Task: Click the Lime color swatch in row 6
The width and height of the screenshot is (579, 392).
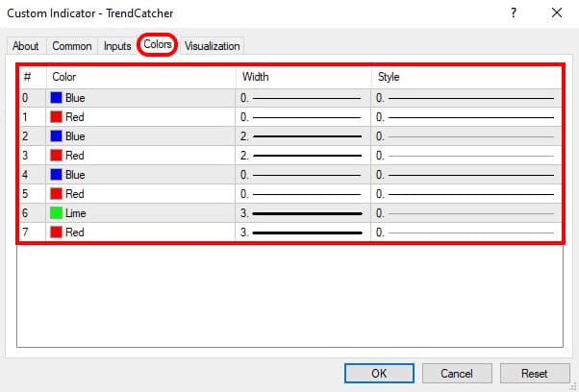Action: click(56, 212)
